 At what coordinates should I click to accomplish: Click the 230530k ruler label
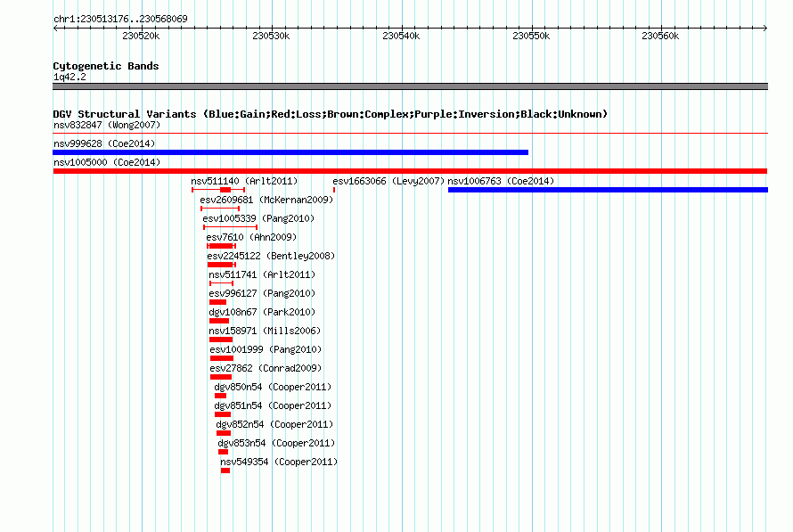271,36
